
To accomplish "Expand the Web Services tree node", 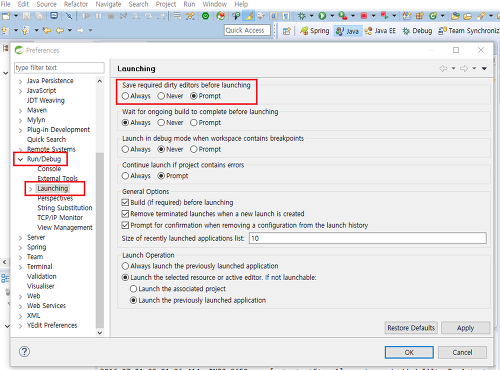I will [x=21, y=306].
